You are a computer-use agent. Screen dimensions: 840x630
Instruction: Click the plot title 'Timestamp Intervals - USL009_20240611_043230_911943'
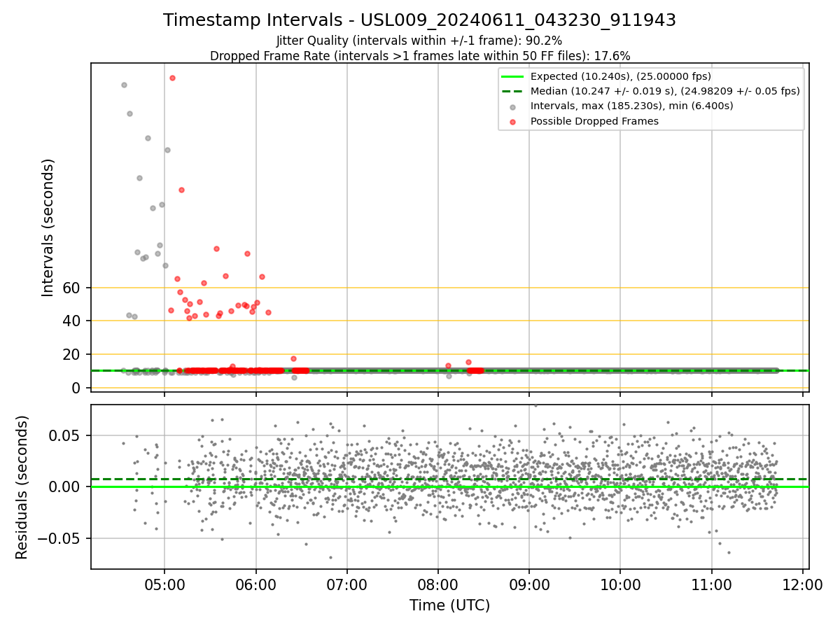point(419,20)
